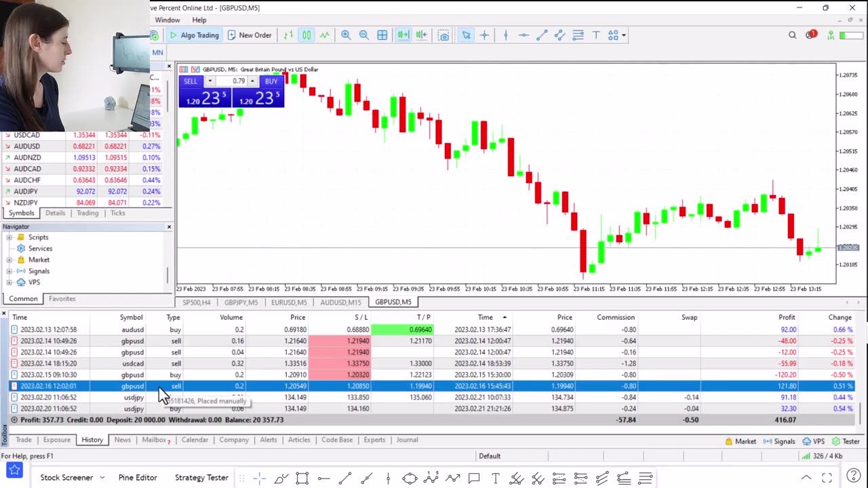Select the AUDNZD row in Market Watch
This screenshot has height=488, width=868.
85,157
